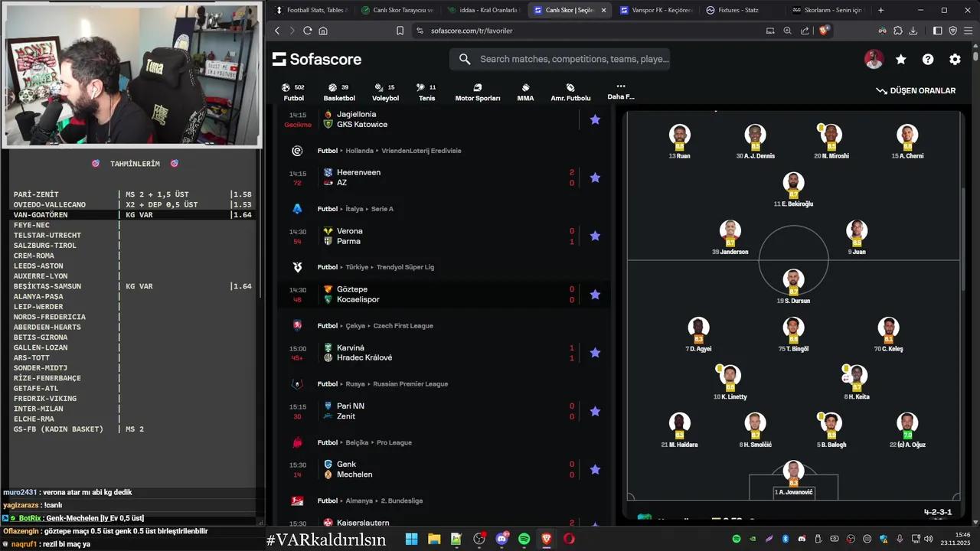Viewport: 980px width, 551px height.
Task: Unfavorite Pari NN vs Zenit match
Action: [x=595, y=411]
